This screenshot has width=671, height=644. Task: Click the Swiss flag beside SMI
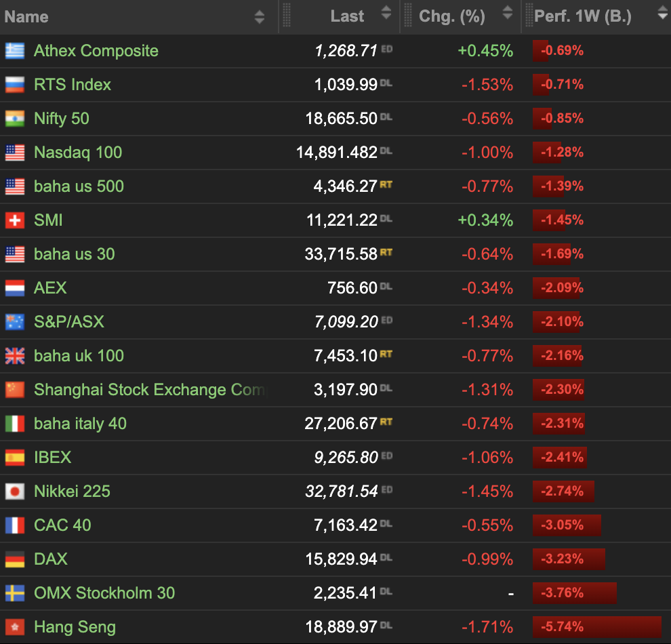pyautogui.click(x=14, y=220)
